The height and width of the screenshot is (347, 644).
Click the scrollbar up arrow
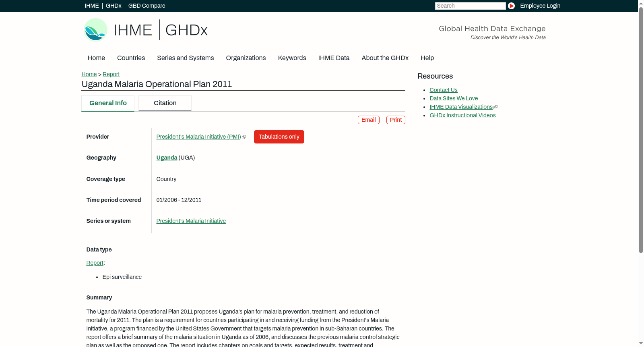click(x=641, y=3)
